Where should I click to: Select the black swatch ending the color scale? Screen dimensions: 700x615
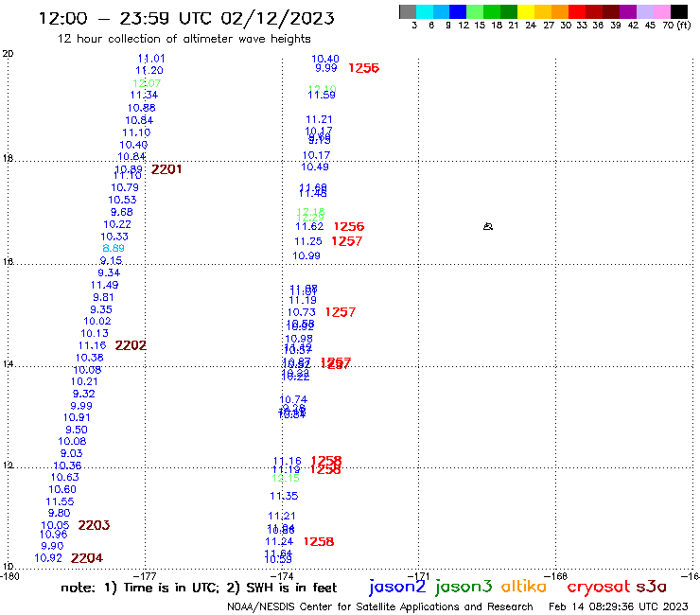(678, 11)
